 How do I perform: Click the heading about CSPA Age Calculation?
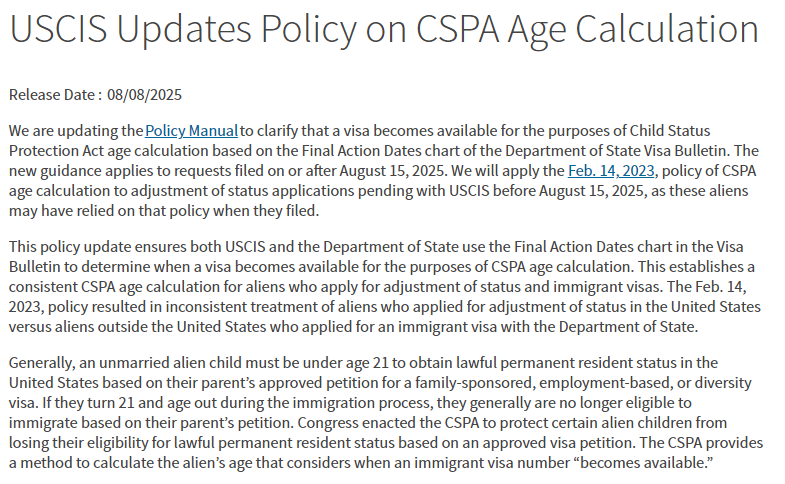(x=383, y=30)
